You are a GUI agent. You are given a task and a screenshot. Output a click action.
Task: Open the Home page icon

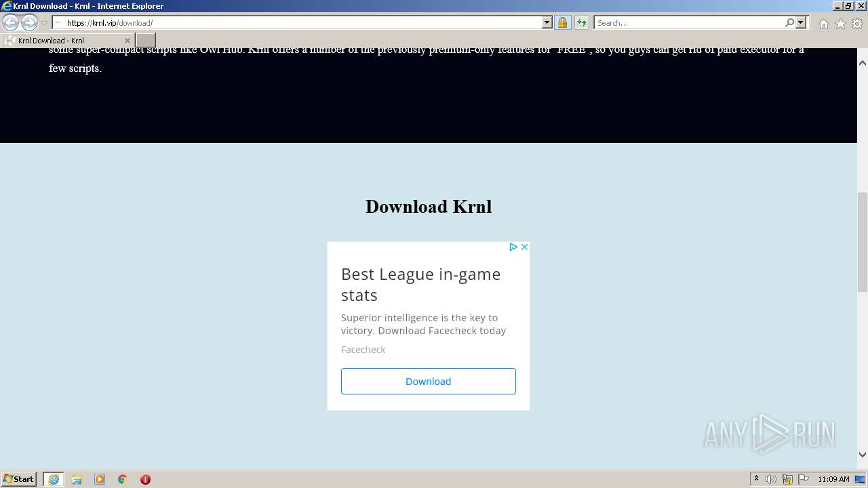823,24
